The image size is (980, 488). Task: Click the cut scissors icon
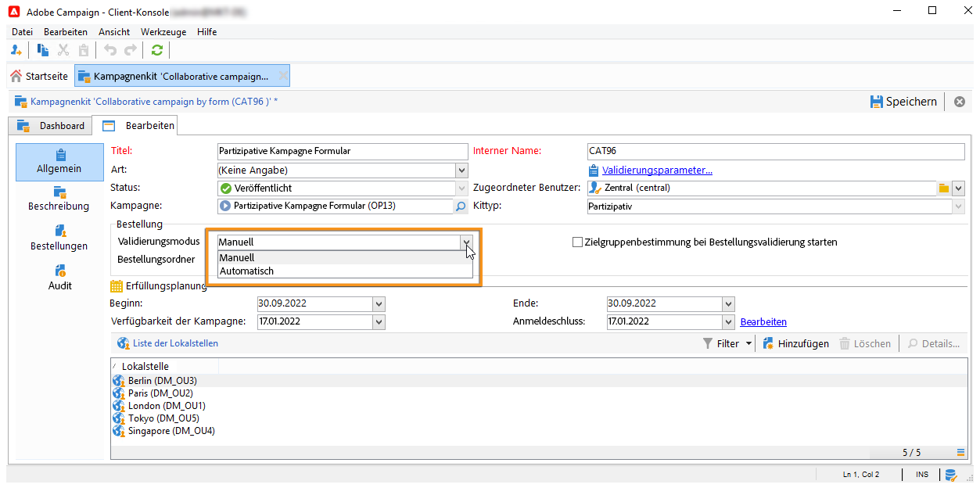coord(64,50)
